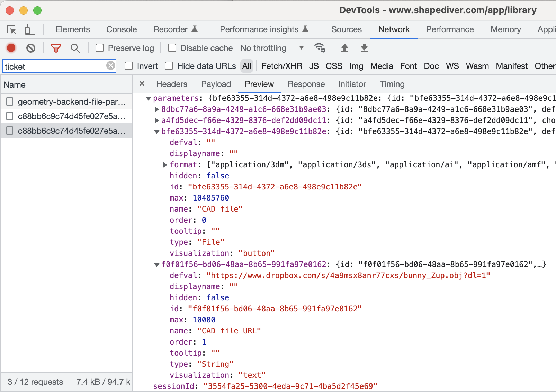Export HAR file with download arrow
The height and width of the screenshot is (392, 556).
[x=364, y=48]
